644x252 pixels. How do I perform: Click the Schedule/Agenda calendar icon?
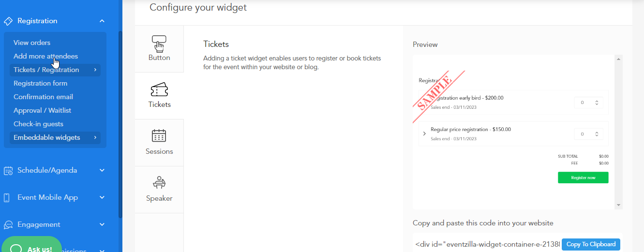8,170
